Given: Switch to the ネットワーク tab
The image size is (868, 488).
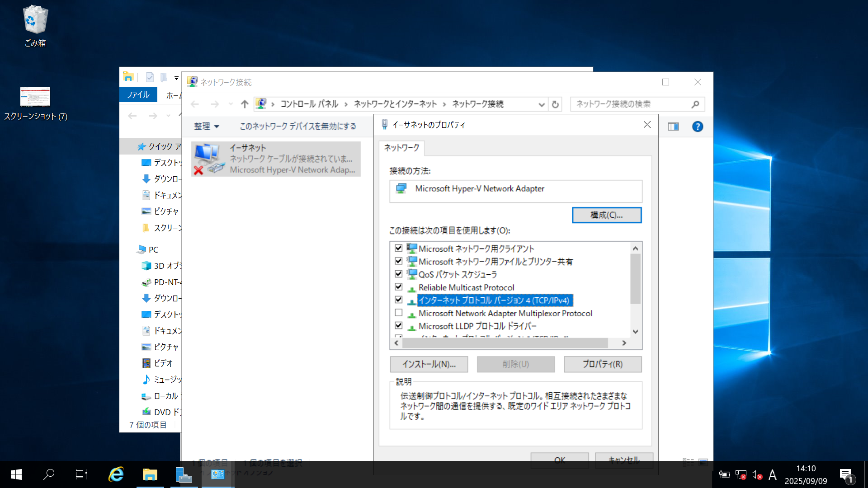Looking at the screenshot, I should (x=401, y=148).
